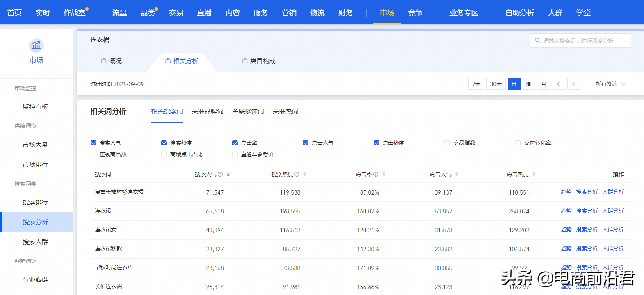
Task: Check the 在线商品数 checkbox
Action: [x=93, y=154]
